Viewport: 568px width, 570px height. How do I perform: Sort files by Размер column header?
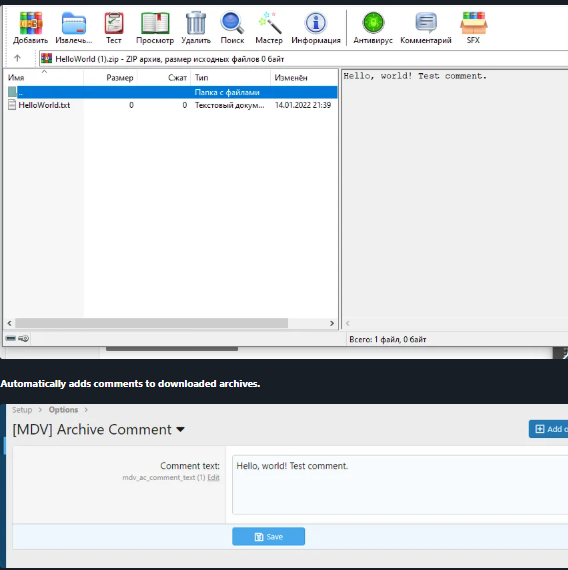(x=111, y=77)
